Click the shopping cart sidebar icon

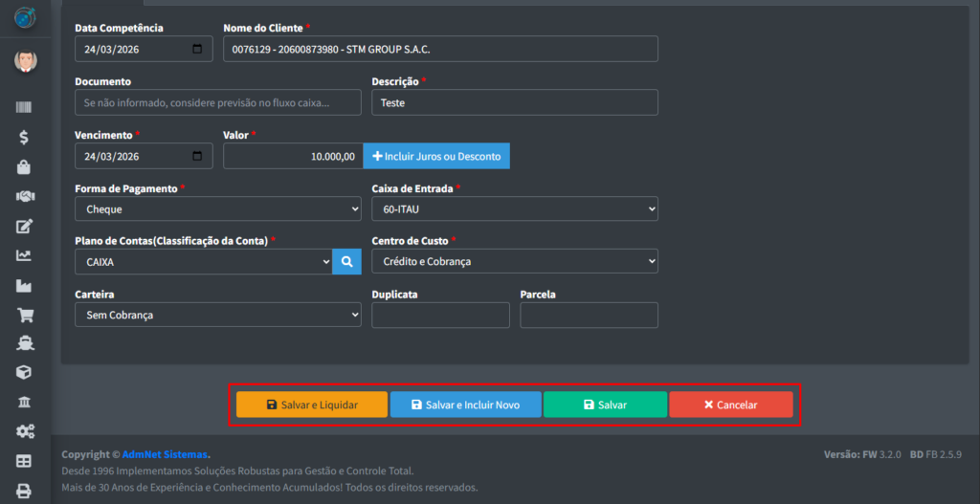tap(24, 315)
